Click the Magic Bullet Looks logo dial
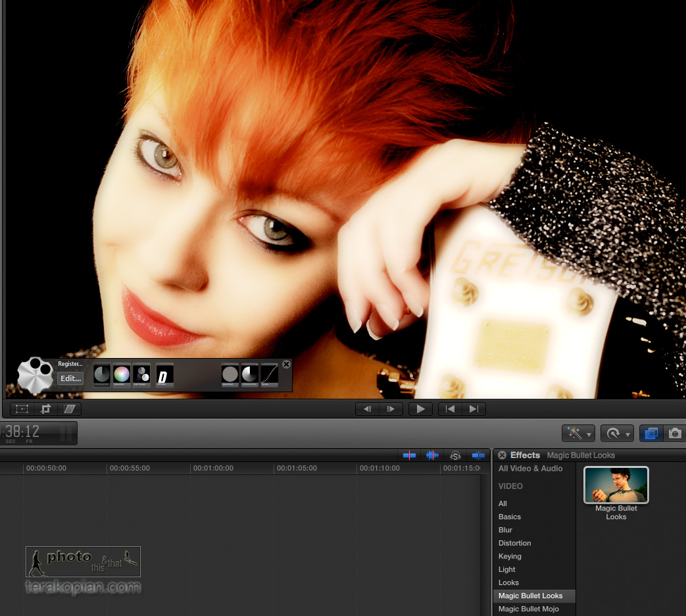686x616 pixels. point(35,375)
